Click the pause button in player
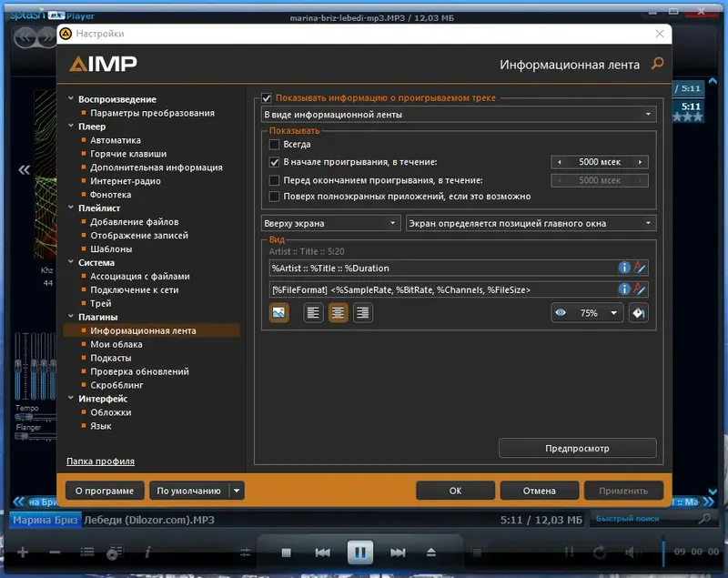728x578 pixels. pos(359,553)
